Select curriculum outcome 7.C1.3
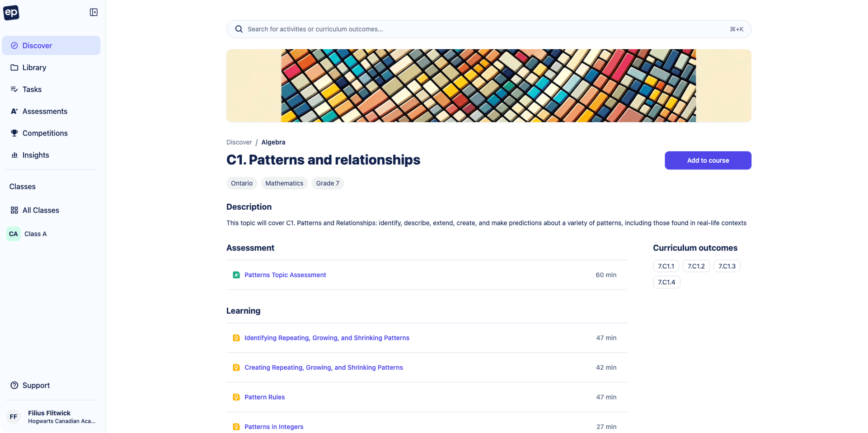Image resolution: width=868 pixels, height=433 pixels. point(727,266)
